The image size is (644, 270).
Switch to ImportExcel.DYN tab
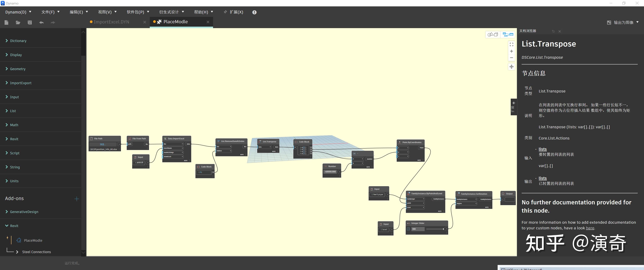[112, 22]
